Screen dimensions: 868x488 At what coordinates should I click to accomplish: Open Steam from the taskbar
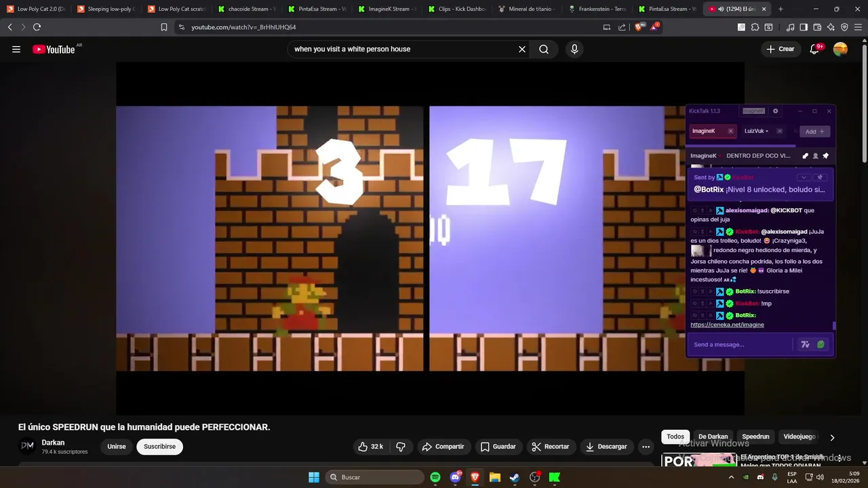tap(515, 477)
